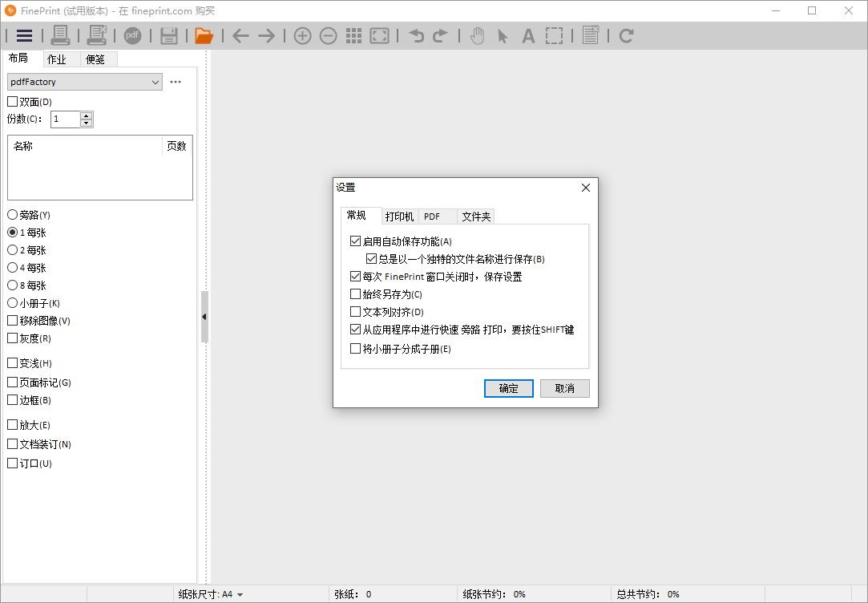
Task: Click the ellipsis next to printer dropdown
Action: (176, 81)
